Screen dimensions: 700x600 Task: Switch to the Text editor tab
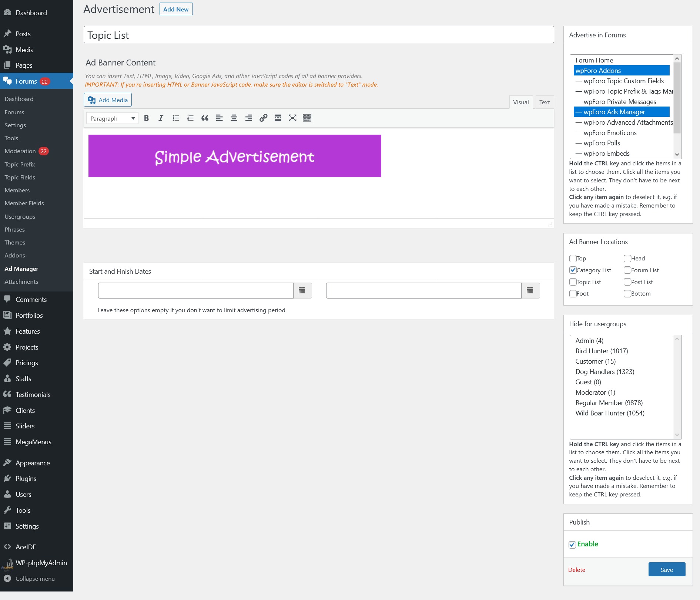click(544, 102)
